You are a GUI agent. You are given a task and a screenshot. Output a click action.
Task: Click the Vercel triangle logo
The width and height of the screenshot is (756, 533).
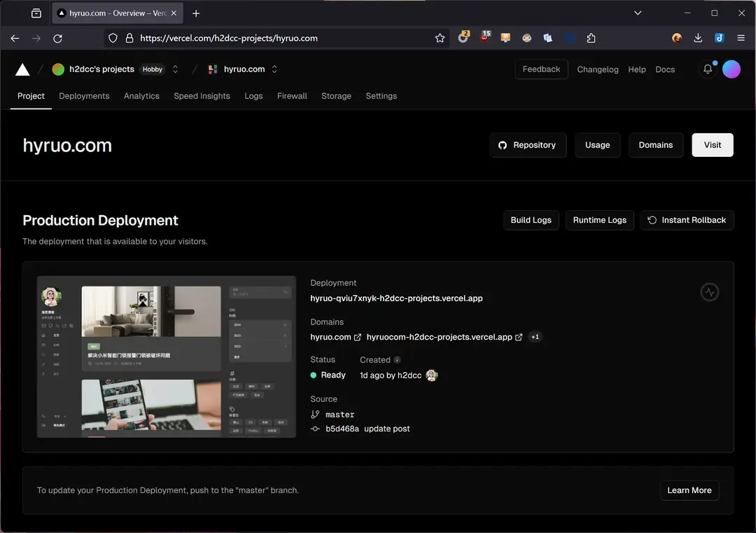pyautogui.click(x=22, y=69)
